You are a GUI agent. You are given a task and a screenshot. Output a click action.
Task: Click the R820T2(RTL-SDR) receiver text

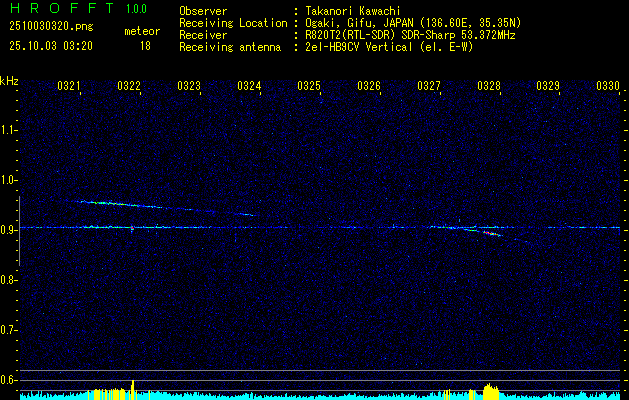coord(410,35)
